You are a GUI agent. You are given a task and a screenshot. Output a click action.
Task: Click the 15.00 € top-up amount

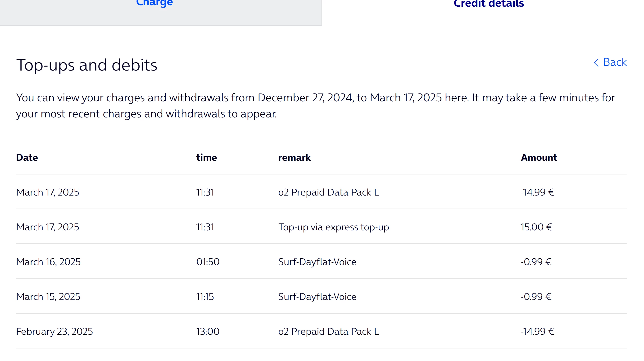536,227
